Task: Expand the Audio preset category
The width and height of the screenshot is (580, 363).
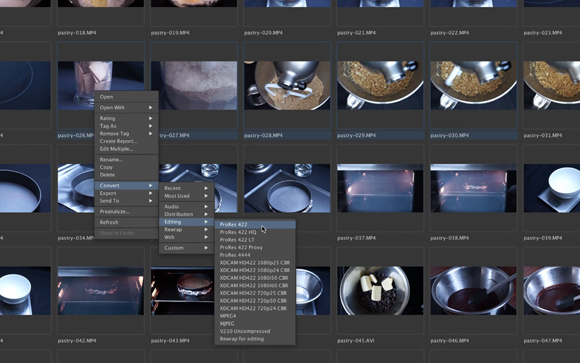Action: coord(186,206)
